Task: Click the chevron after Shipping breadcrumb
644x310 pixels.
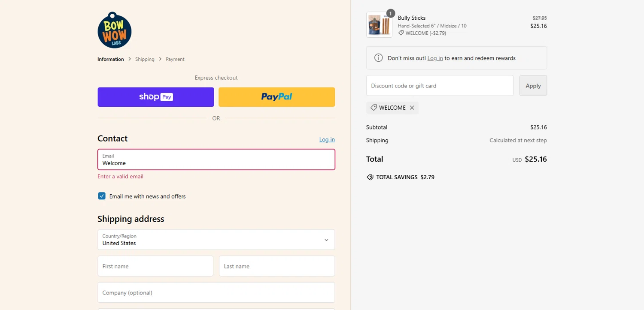Action: (160, 59)
